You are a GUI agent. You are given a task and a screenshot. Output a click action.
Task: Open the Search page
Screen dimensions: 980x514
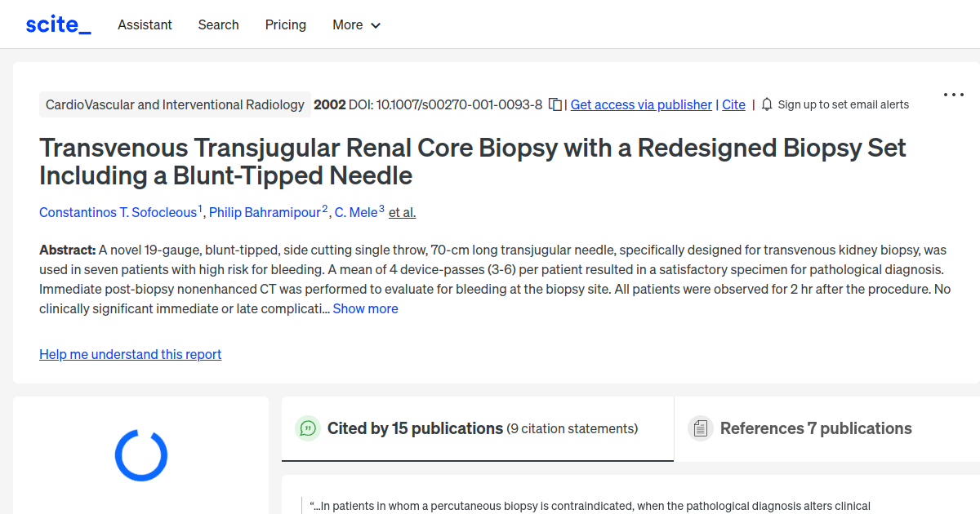218,24
